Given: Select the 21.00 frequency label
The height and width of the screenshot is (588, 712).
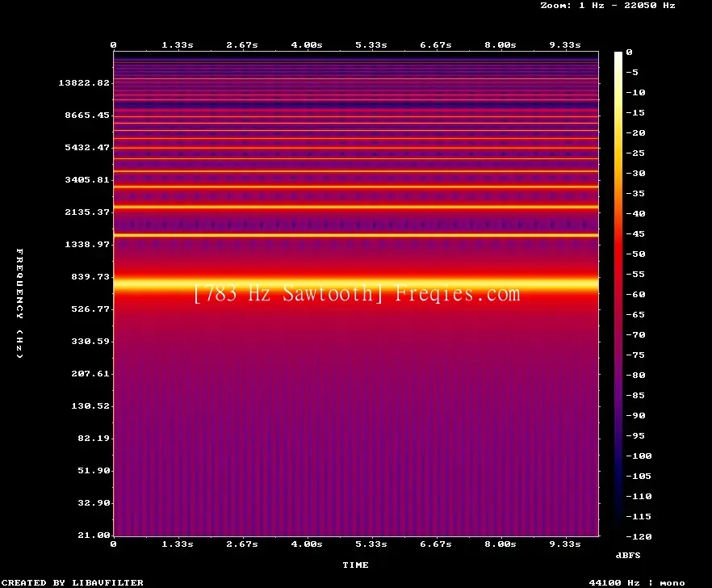Looking at the screenshot, I should pos(94,535).
